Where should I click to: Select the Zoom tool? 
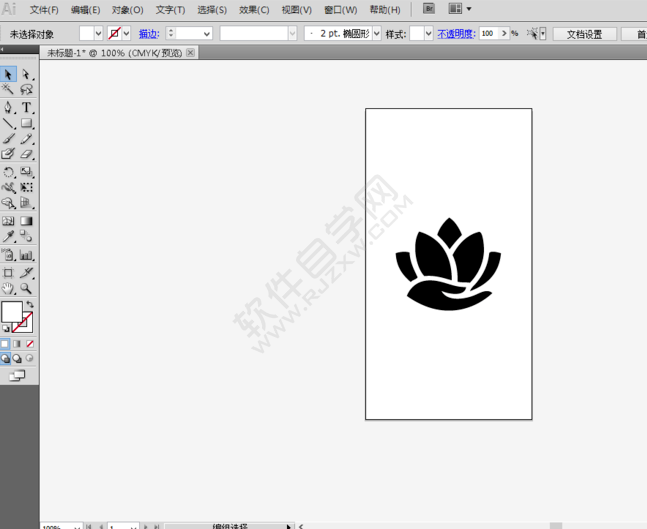pos(26,288)
